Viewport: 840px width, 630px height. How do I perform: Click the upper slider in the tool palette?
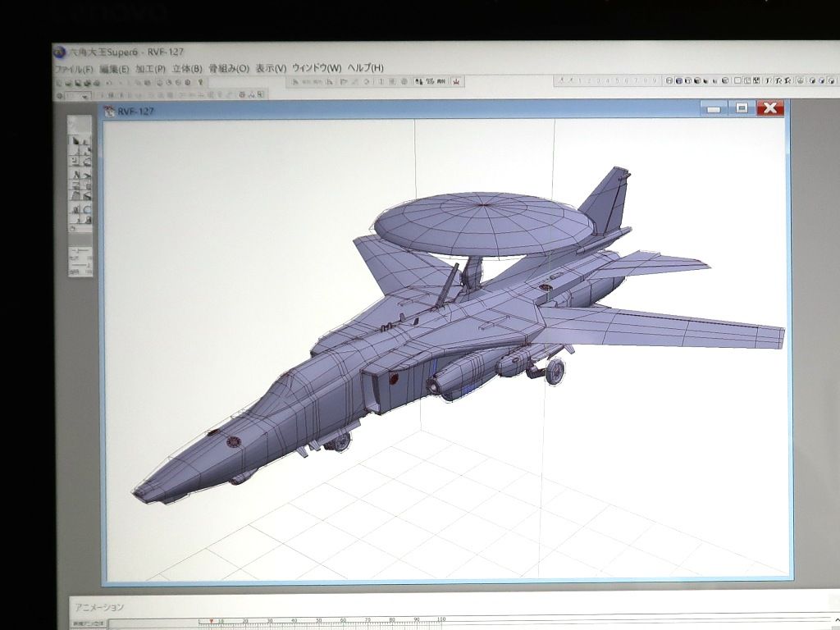click(80, 249)
